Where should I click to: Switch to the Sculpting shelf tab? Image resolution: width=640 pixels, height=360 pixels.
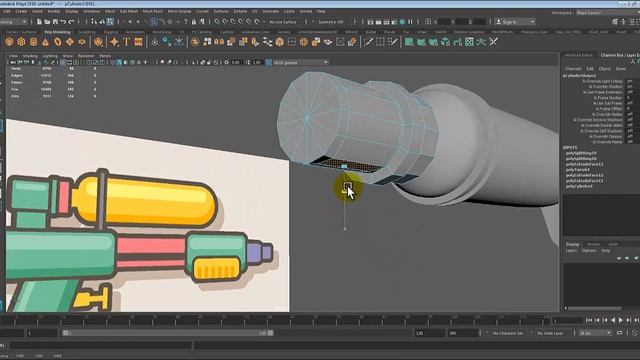pos(87,32)
